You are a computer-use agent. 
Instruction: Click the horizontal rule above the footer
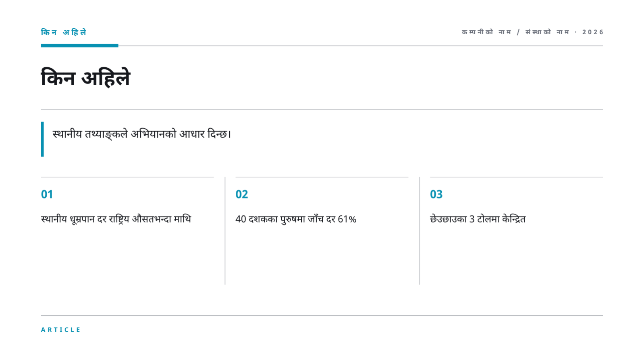(x=322, y=315)
